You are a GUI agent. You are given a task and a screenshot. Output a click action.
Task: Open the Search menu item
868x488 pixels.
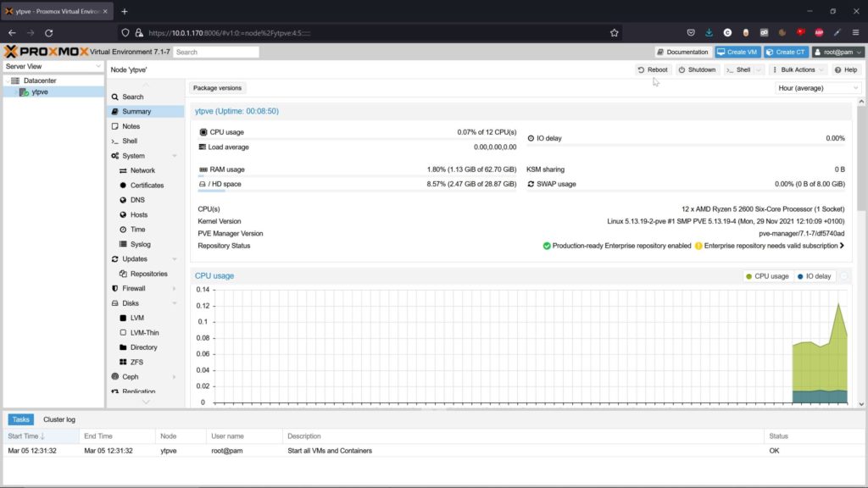pos(145,97)
